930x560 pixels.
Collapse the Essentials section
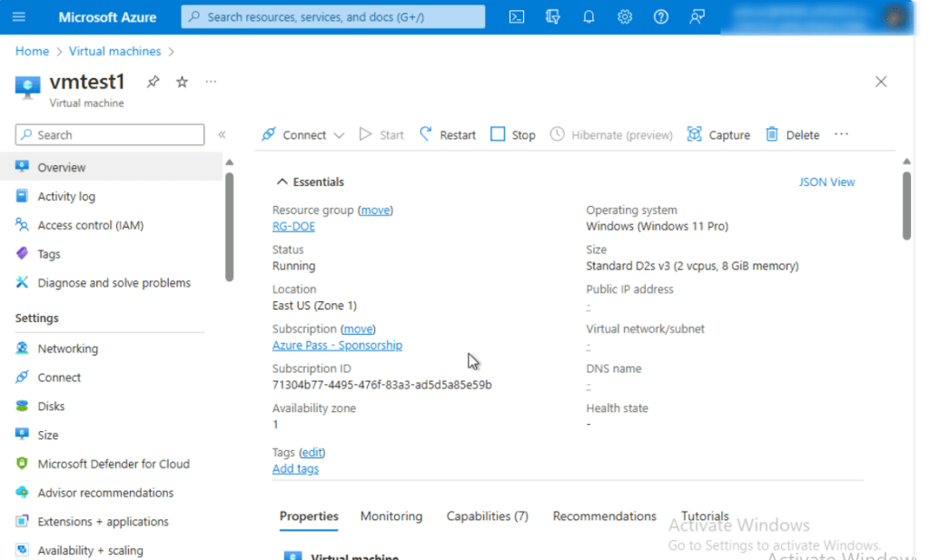pyautogui.click(x=282, y=182)
